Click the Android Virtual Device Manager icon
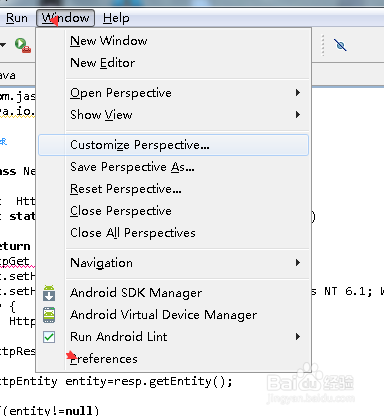Screen dimensions: 384x416 tap(49, 315)
